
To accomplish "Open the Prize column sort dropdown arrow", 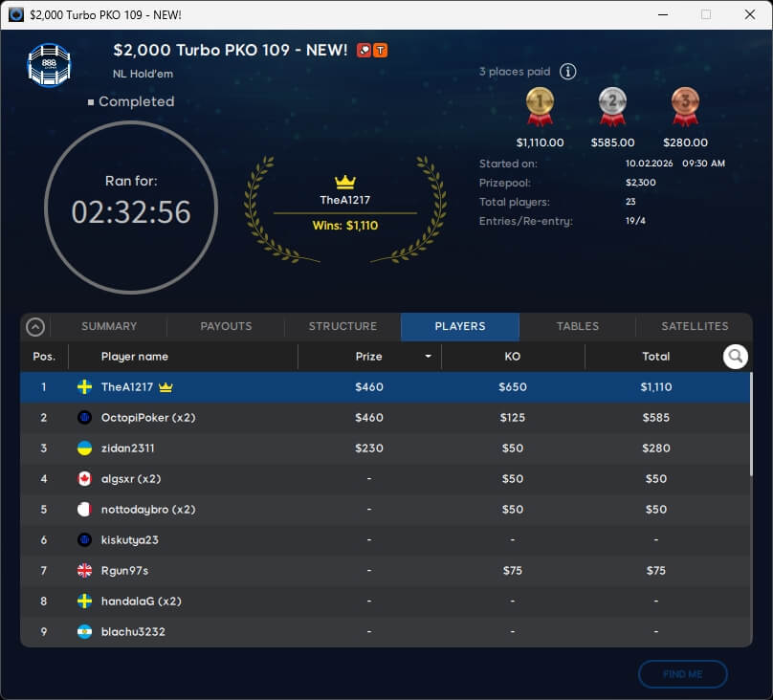I will (428, 357).
